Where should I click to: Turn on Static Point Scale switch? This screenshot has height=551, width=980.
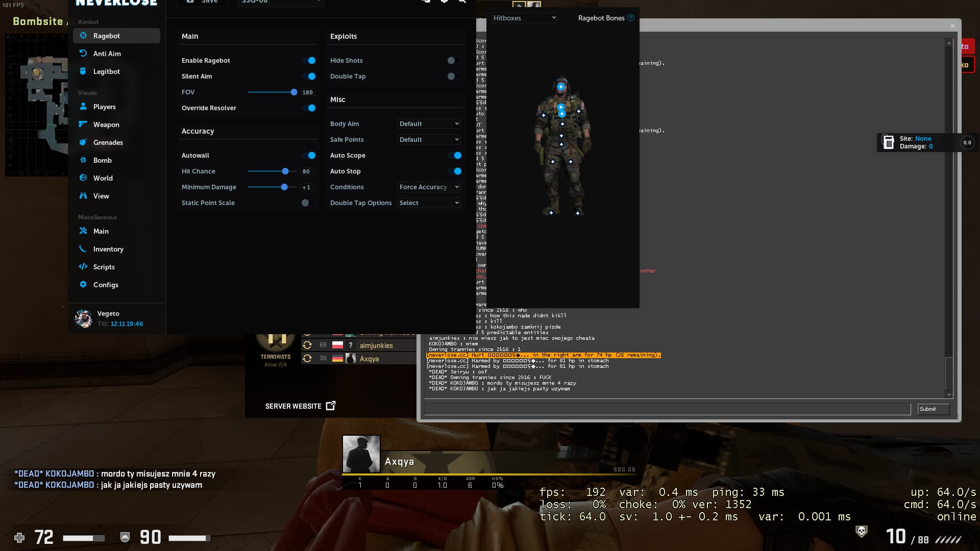(307, 203)
